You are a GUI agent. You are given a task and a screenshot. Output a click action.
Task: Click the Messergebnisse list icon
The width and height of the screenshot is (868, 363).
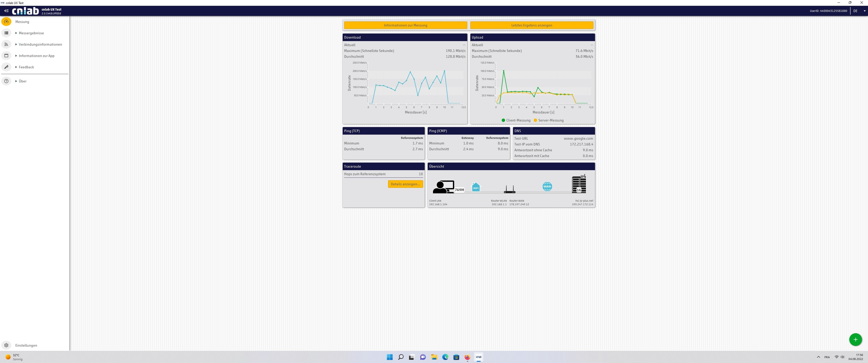tap(6, 33)
